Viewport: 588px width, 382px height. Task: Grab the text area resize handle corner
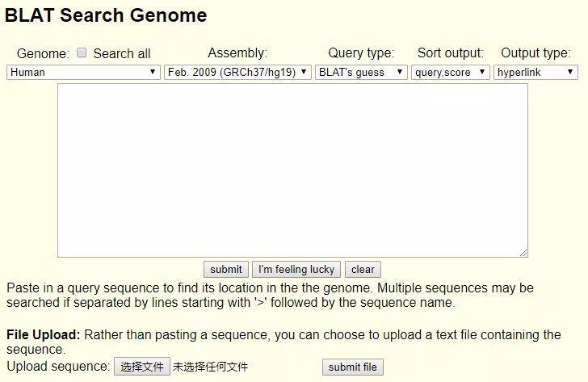coord(523,253)
